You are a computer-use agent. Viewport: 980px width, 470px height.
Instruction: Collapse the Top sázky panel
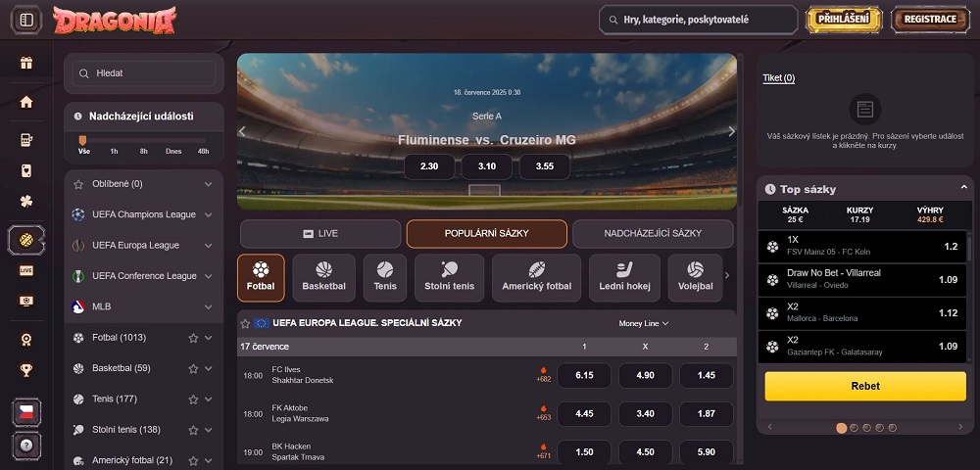tap(963, 188)
